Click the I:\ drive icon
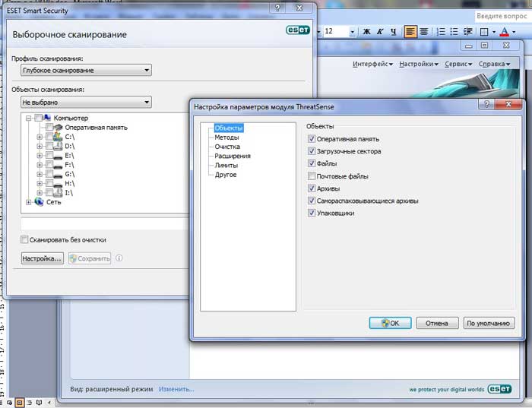 [58, 193]
